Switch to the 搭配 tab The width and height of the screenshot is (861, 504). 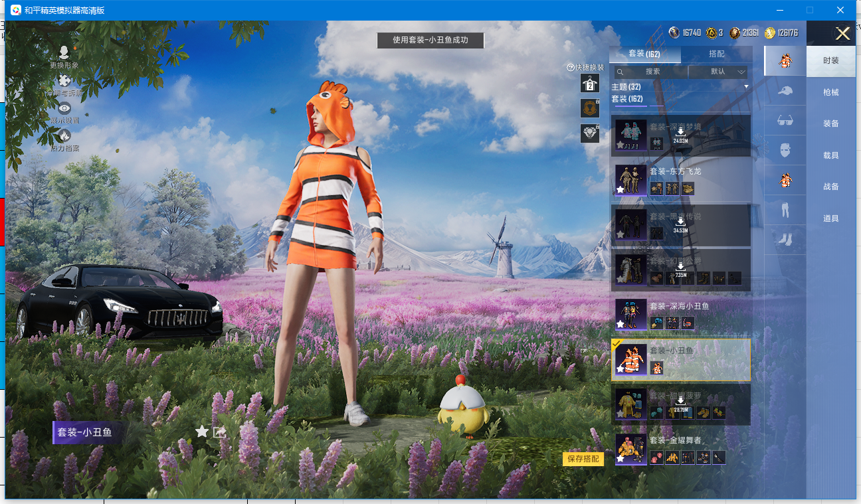coord(716,54)
